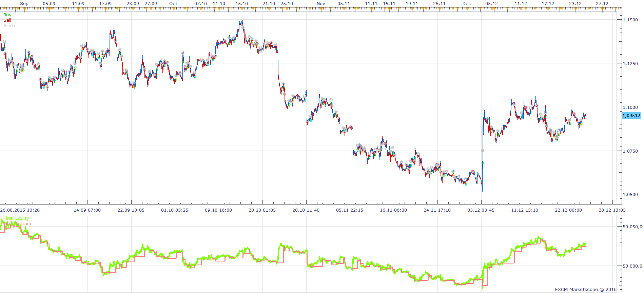Click the 23.12 date on top timeline
Viewport: 644px width, 293px height.
[x=575, y=4]
